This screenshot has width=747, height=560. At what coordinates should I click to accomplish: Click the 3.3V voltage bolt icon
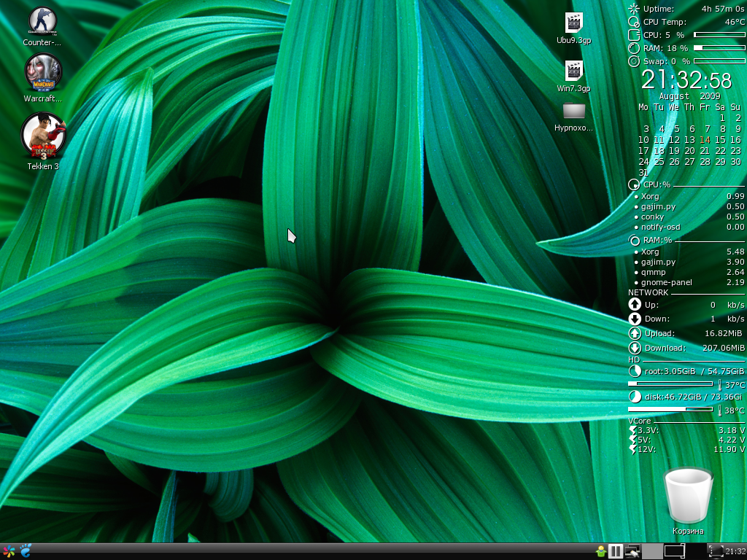632,430
